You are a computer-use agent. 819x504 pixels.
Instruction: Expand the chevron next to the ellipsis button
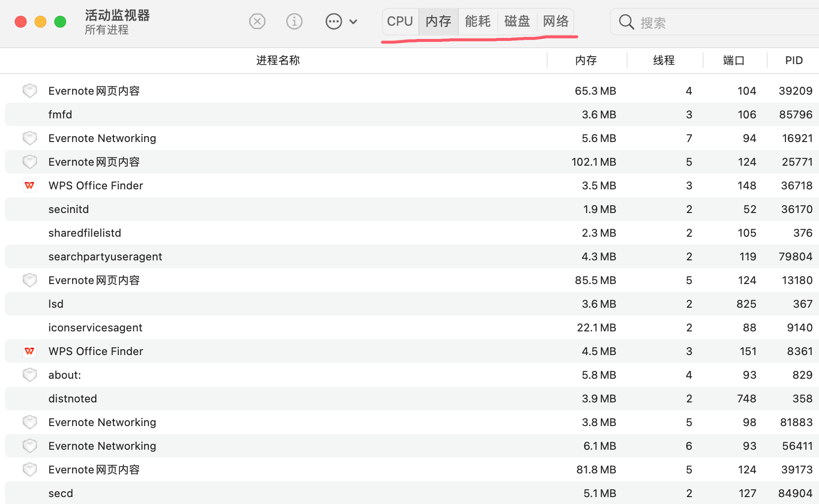[353, 22]
